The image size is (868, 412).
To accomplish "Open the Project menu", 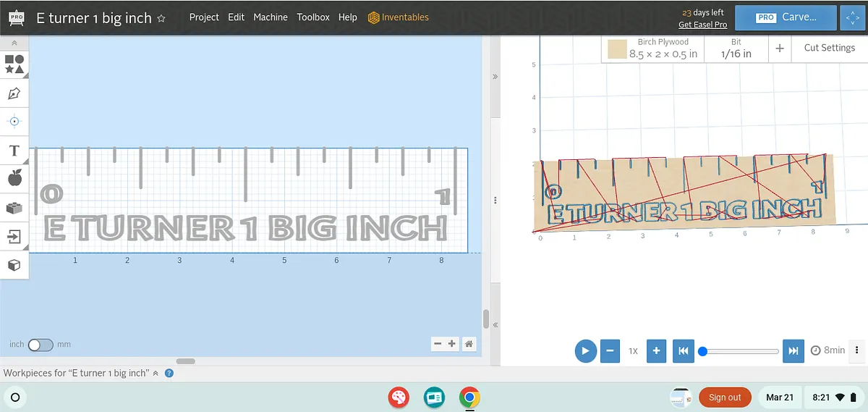I will 204,17.
